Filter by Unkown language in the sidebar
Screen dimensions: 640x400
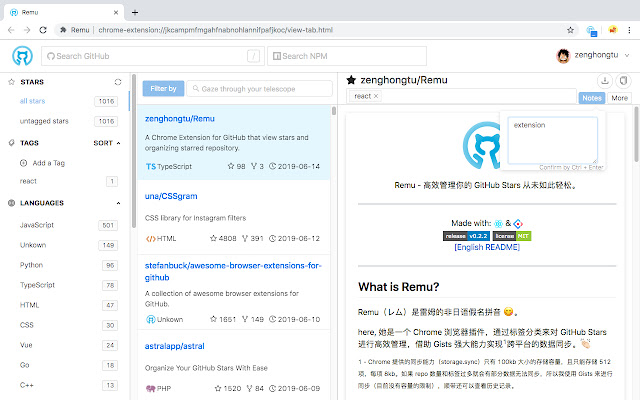[33, 245]
